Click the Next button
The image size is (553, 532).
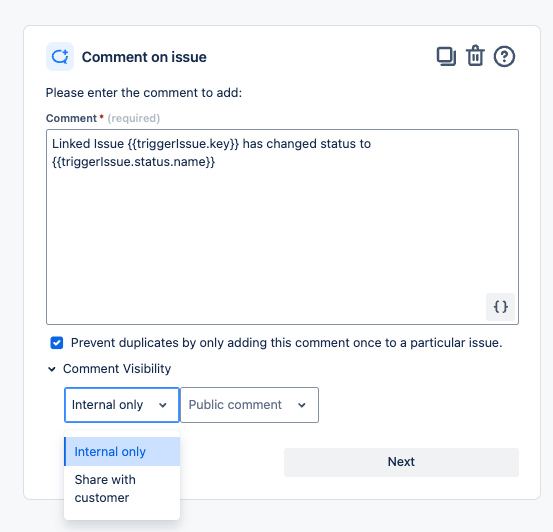click(x=401, y=462)
